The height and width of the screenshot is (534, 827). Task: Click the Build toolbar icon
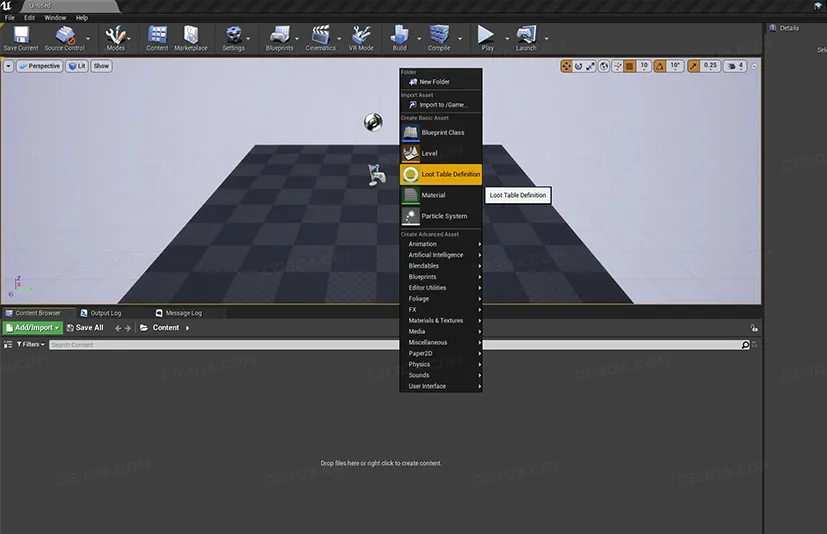tap(399, 38)
